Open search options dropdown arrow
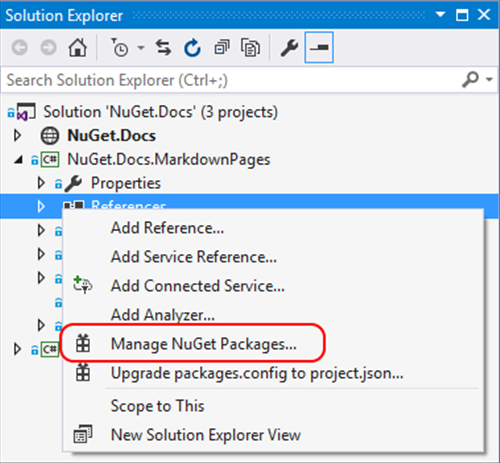Image resolution: width=500 pixels, height=463 pixels. coord(489,80)
